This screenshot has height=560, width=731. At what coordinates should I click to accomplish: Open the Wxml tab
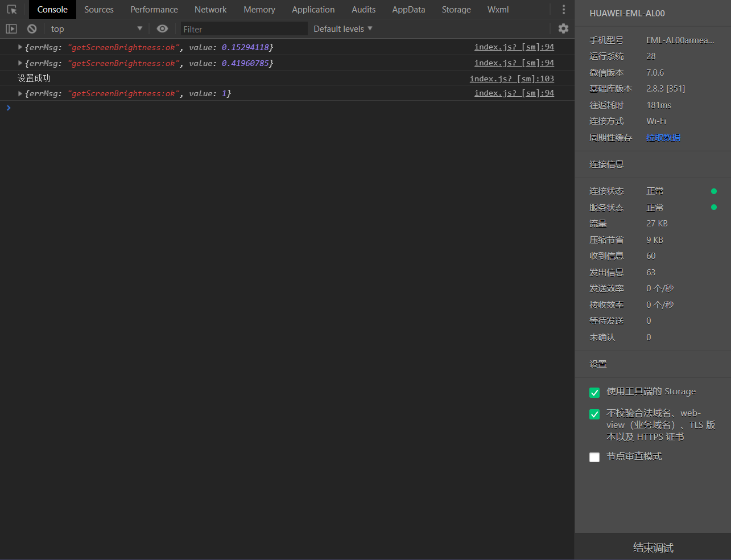[x=498, y=10]
